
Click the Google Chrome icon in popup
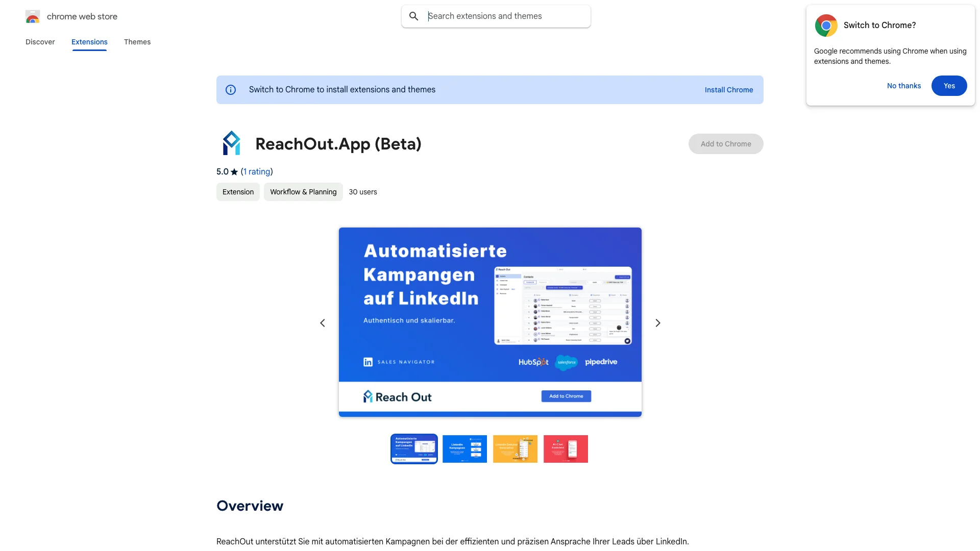(825, 25)
